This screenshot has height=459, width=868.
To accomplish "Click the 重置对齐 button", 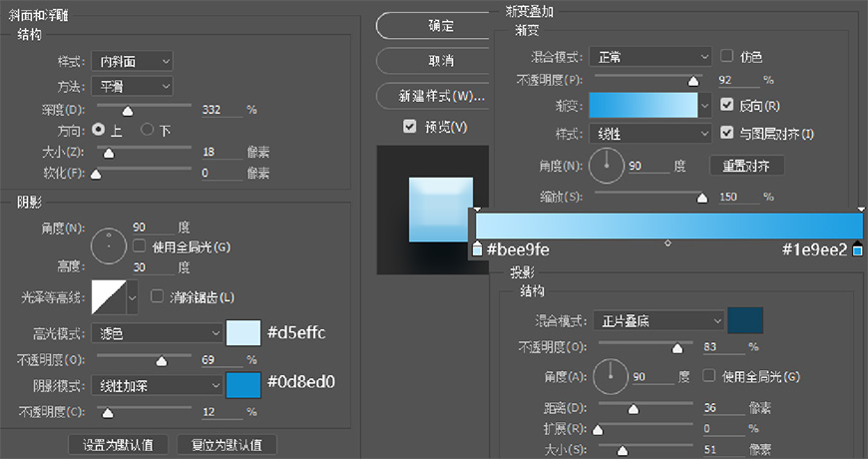I will 746,166.
